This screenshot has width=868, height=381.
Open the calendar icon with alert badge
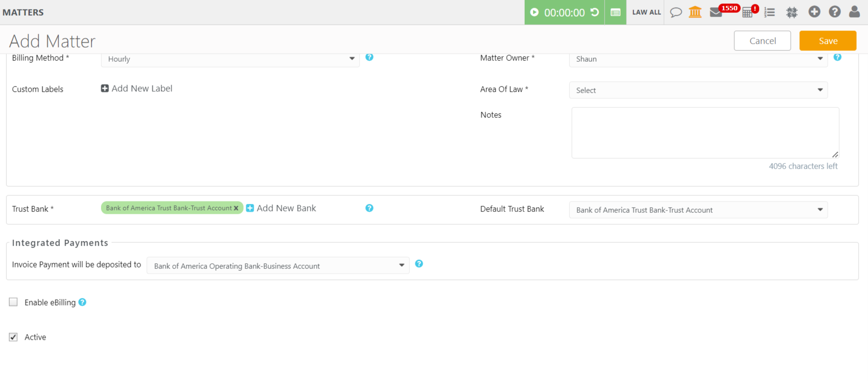747,12
